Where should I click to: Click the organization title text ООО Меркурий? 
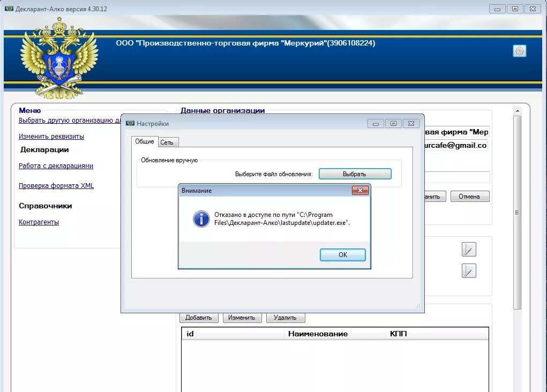(x=245, y=43)
